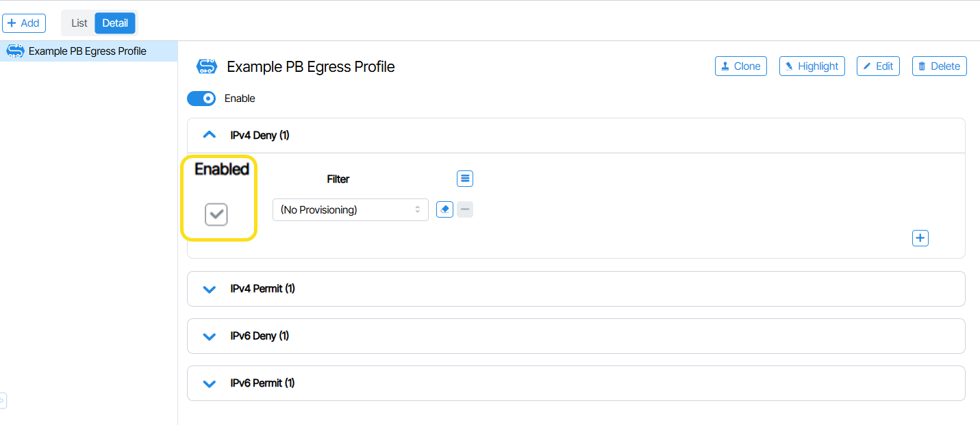980x425 pixels.
Task: Collapse the IPv4 Deny section
Action: (x=210, y=136)
